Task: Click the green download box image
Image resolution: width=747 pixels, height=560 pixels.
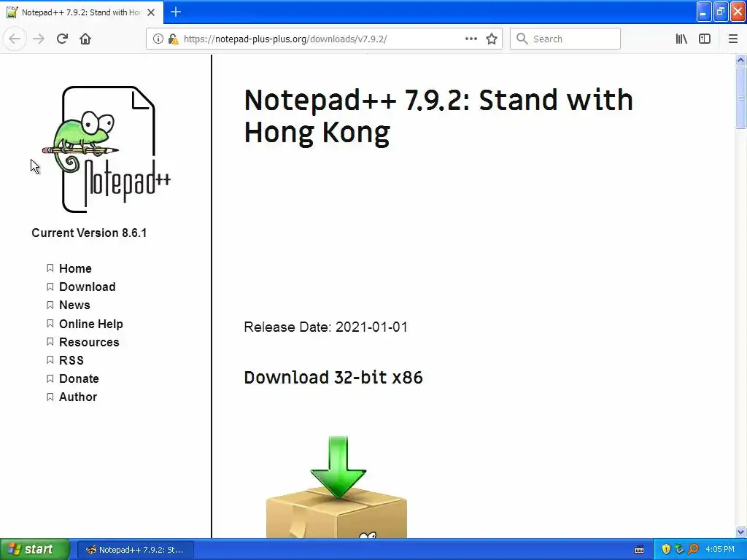Action: click(x=337, y=486)
